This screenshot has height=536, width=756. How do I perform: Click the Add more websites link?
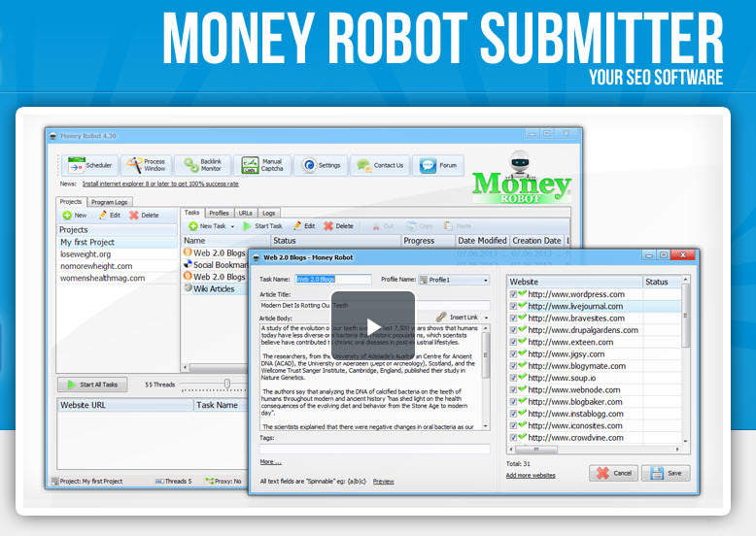click(531, 476)
